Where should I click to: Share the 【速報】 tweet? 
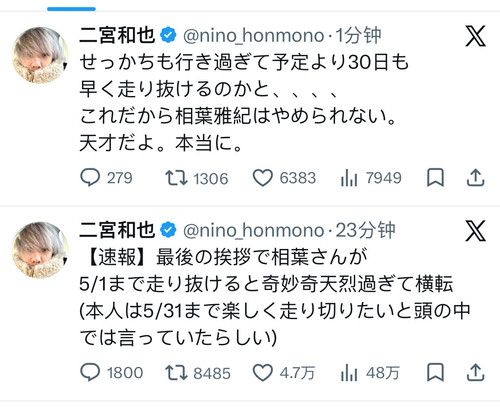point(475,372)
